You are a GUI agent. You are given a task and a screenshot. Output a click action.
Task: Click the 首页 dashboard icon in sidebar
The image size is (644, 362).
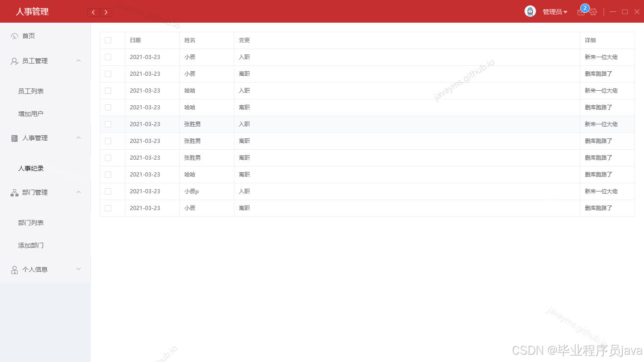click(x=15, y=36)
